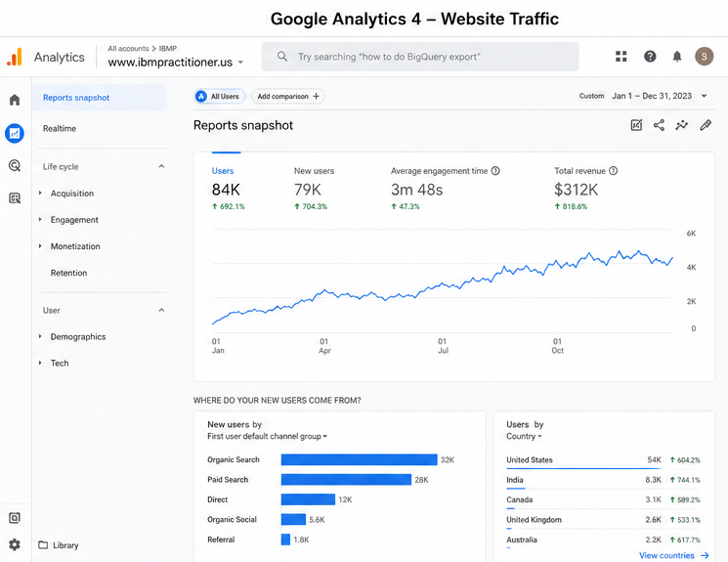728x562 pixels.
Task: Open the Explore icon in left rail
Action: click(15, 165)
